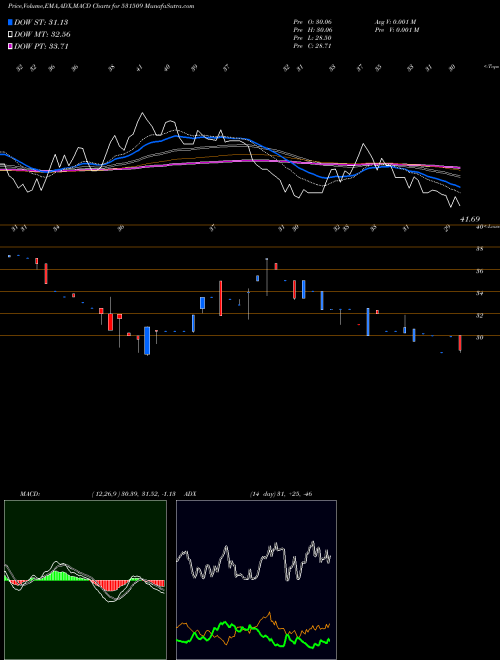Click the 'Pre C: 28.71' value
The height and width of the screenshot is (660, 500).
click(x=313, y=46)
